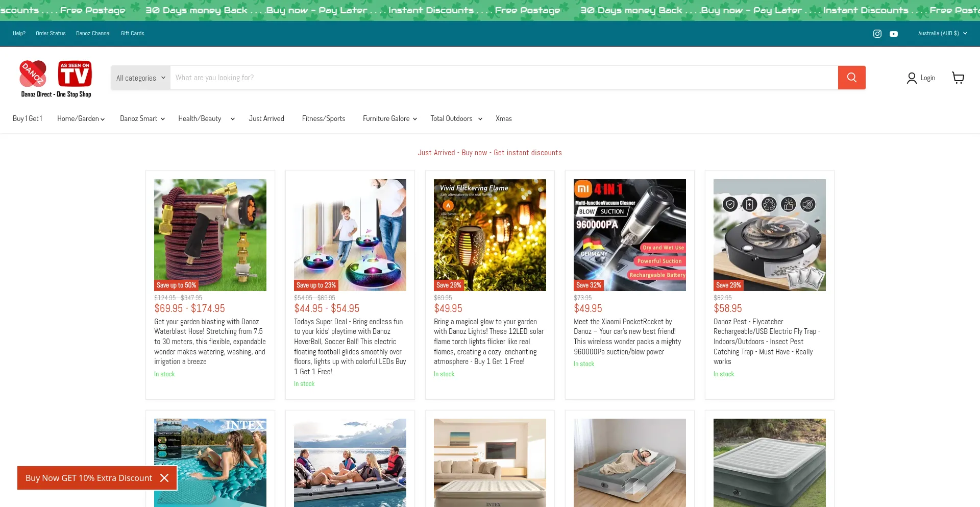Viewport: 980px width, 507px height.
Task: Click the $58.95 price
Action: click(728, 308)
